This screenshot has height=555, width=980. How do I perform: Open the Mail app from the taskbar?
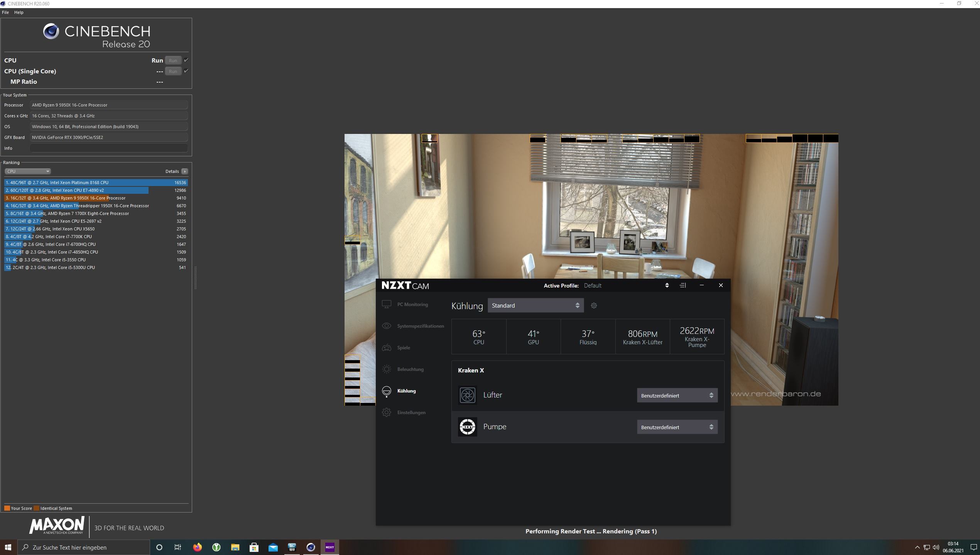click(273, 547)
